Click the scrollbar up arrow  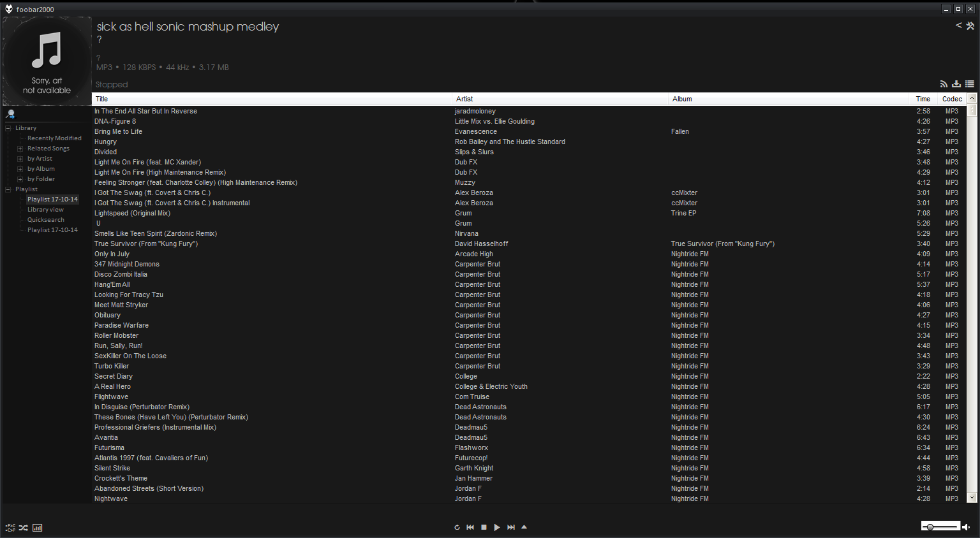pyautogui.click(x=972, y=98)
